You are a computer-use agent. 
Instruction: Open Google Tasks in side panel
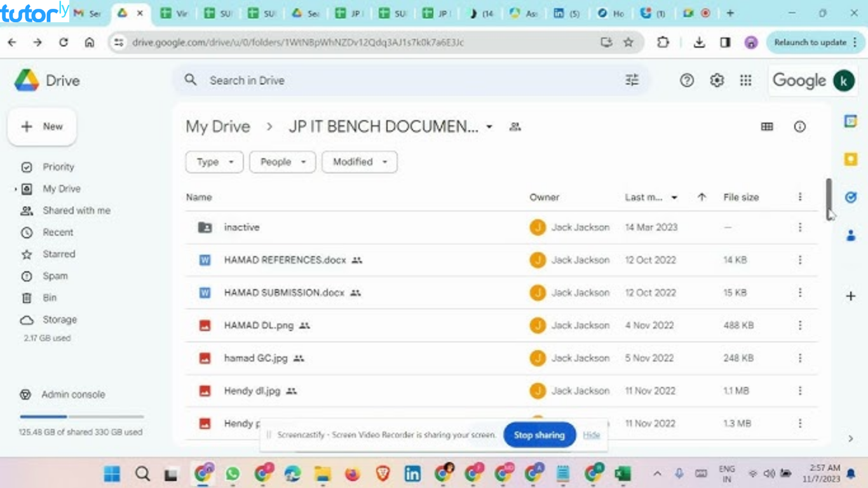(x=850, y=197)
